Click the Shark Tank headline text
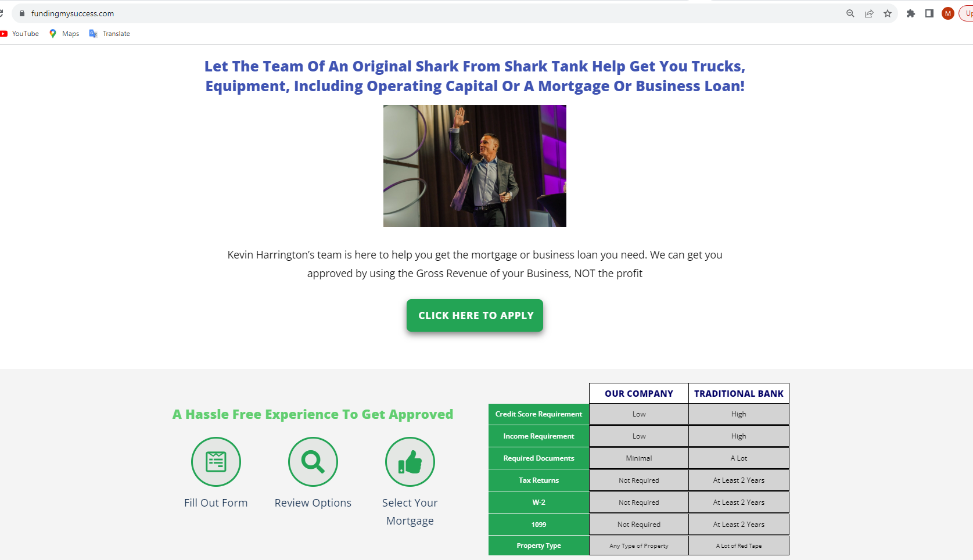This screenshot has width=973, height=560. click(475, 76)
